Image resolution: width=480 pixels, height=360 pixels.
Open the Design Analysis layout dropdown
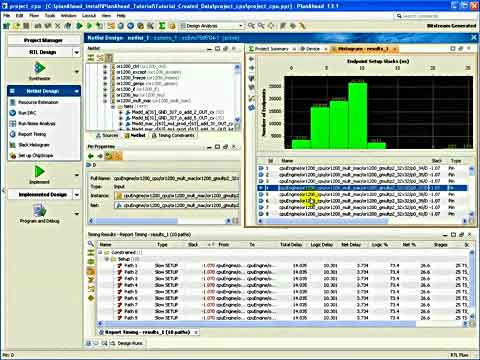pos(212,26)
